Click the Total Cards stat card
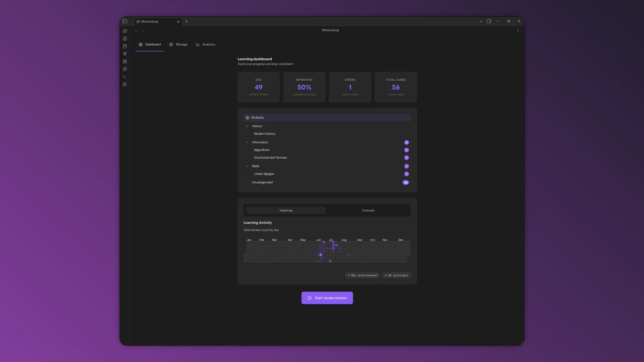The width and height of the screenshot is (644, 362). point(396,87)
